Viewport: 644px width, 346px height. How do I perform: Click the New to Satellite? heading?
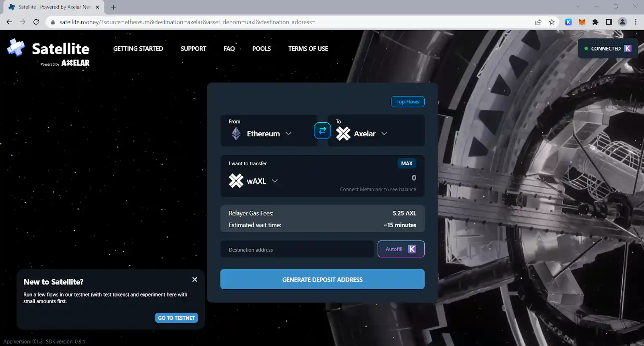(54, 282)
